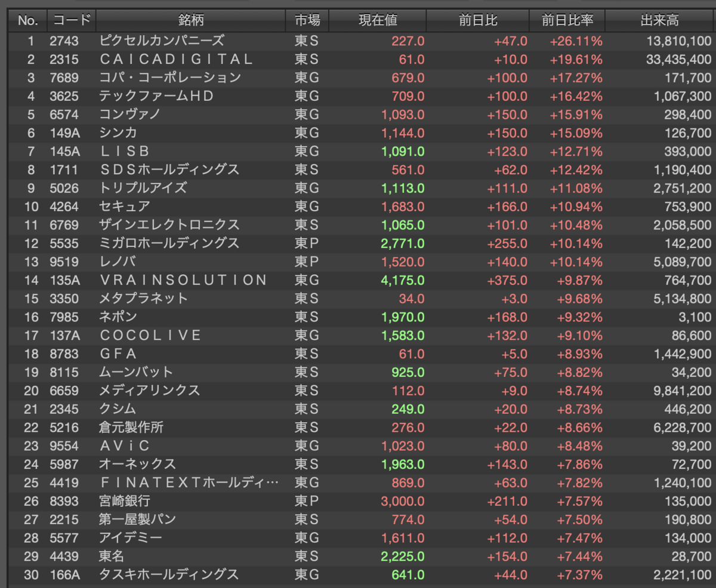Select ザインエレクトロニクス stock name
This screenshot has height=588, width=716.
pos(169,225)
